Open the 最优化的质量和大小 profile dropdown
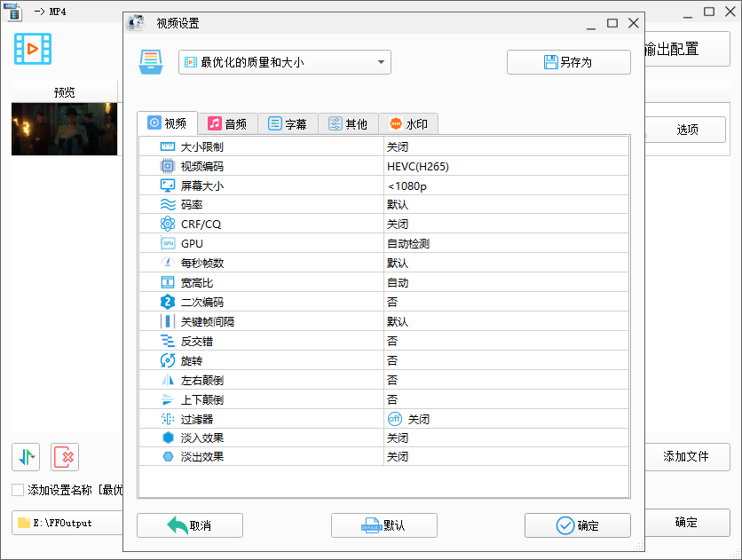742x560 pixels. point(284,61)
